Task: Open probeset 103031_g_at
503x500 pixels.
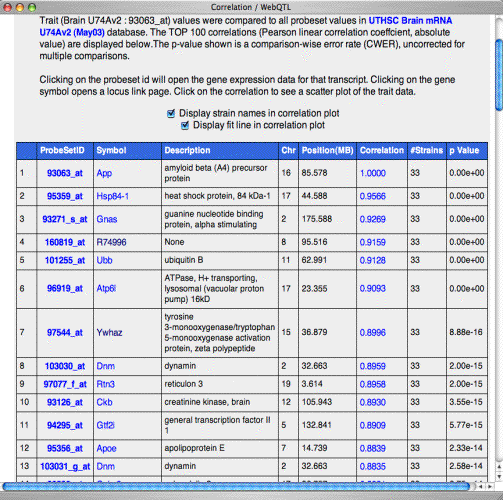Action: 65,466
